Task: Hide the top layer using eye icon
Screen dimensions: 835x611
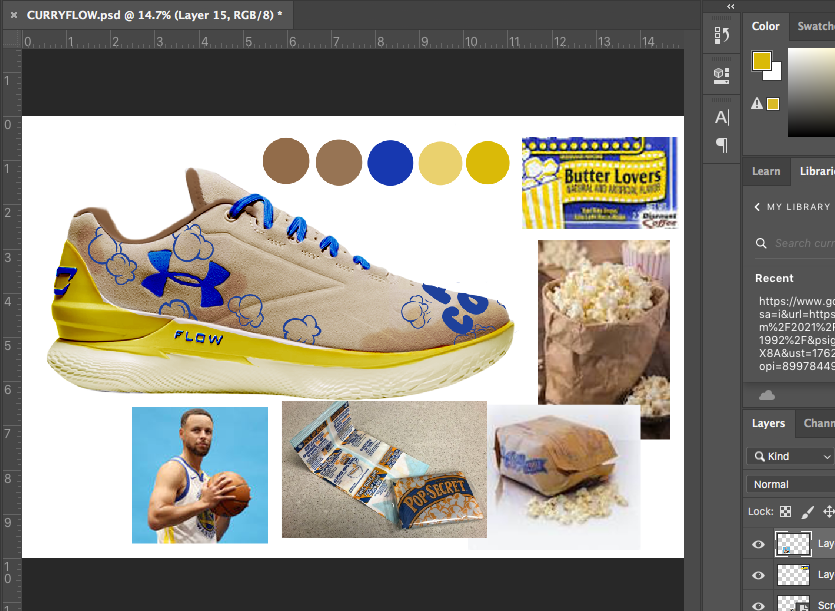Action: click(758, 545)
